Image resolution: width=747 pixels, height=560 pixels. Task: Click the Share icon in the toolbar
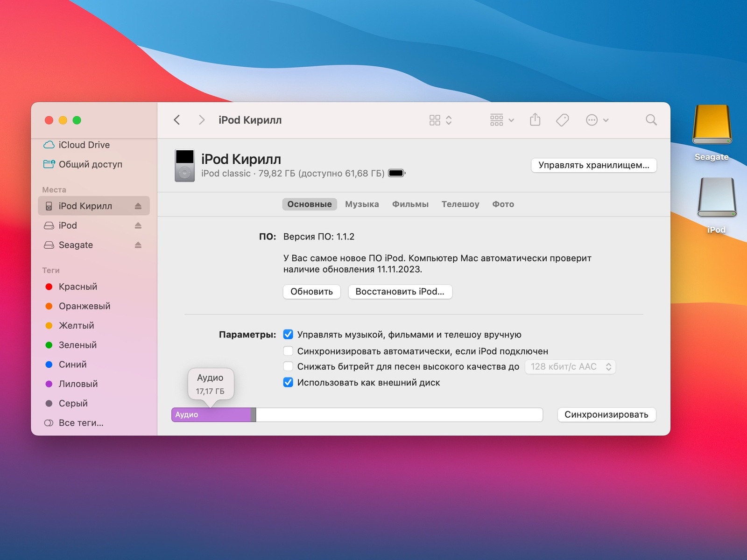click(535, 120)
